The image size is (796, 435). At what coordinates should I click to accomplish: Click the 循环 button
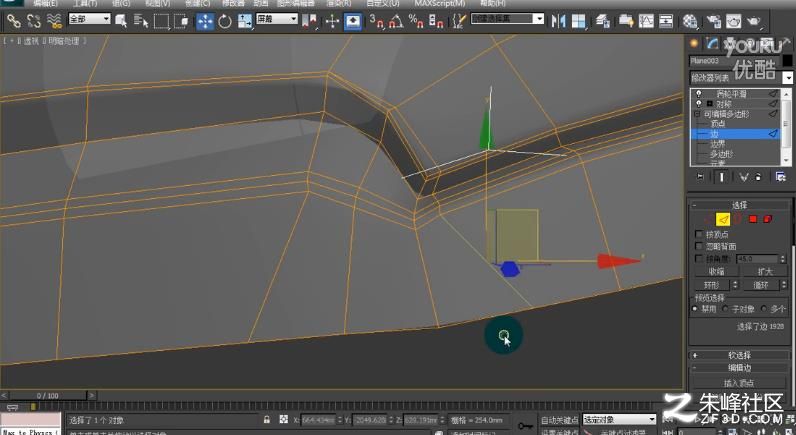point(761,285)
